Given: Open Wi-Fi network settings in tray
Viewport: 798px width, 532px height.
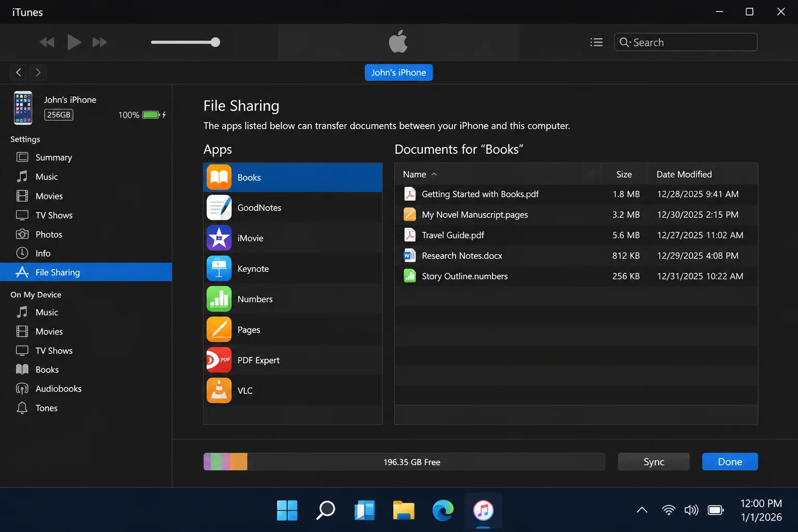Looking at the screenshot, I should (669, 510).
